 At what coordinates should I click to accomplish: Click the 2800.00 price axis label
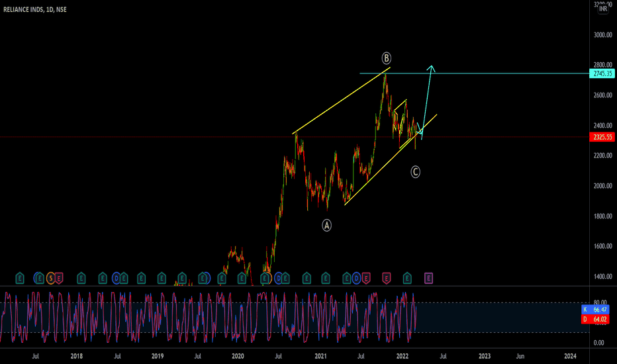[603, 65]
